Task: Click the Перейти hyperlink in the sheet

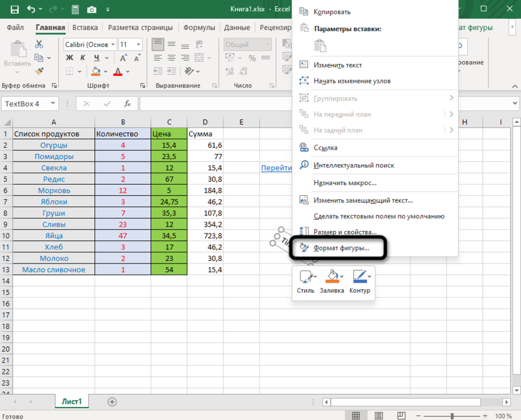Action: coord(276,167)
